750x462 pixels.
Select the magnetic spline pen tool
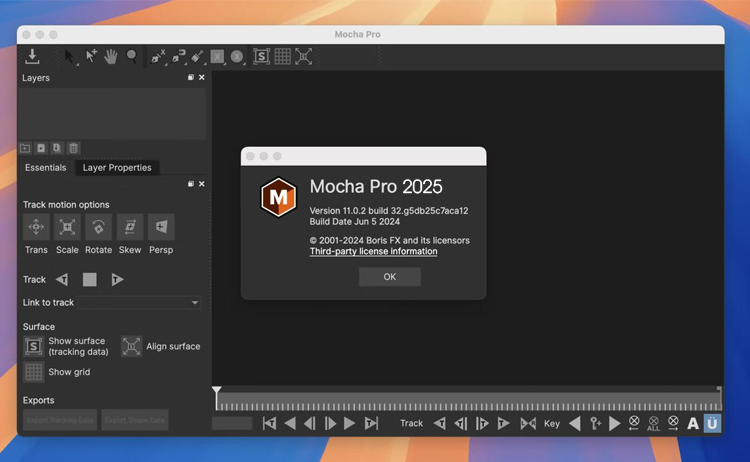point(178,56)
